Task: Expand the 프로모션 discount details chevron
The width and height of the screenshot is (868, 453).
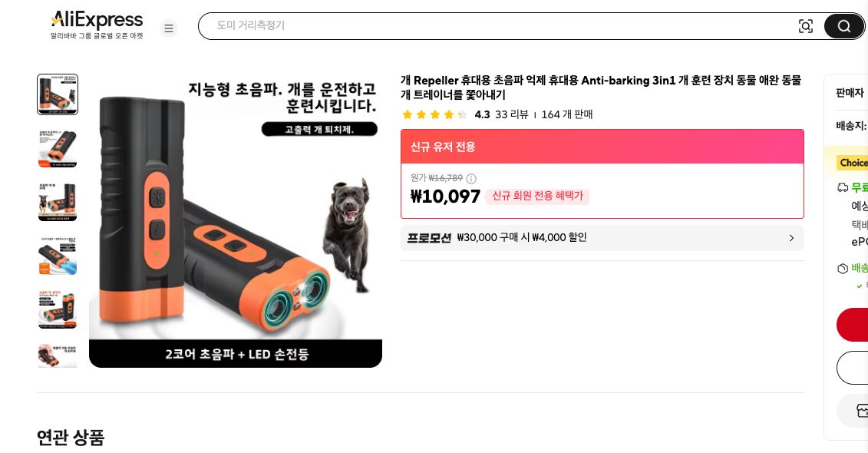Action: [x=791, y=238]
